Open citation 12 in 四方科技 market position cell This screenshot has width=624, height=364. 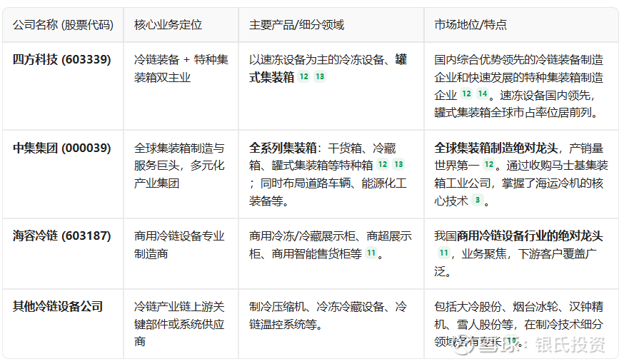(x=466, y=94)
